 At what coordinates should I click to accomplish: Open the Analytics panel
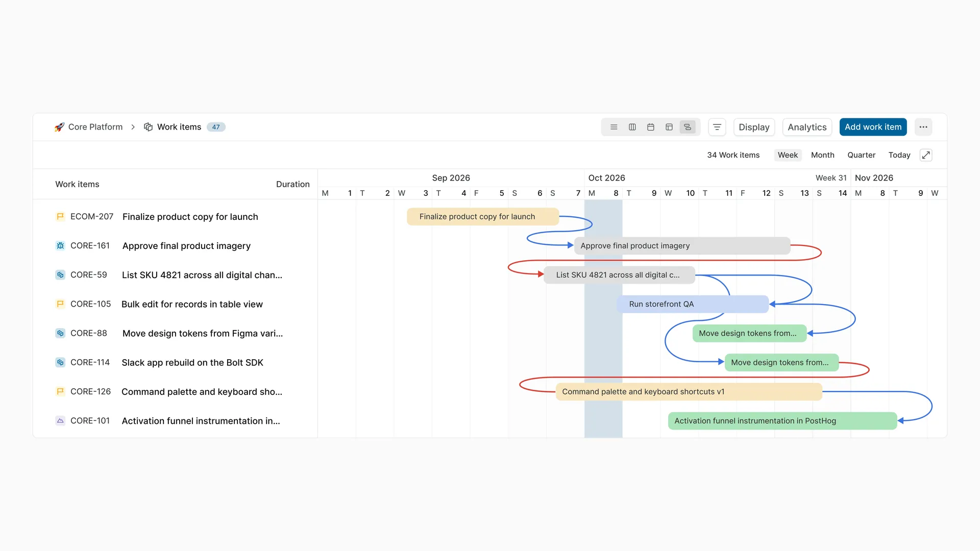(x=807, y=127)
